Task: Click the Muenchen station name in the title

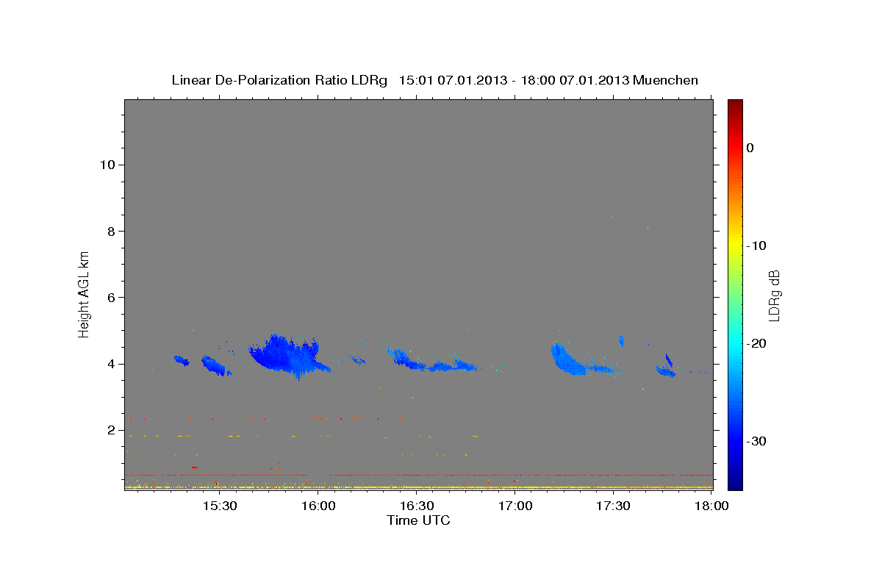Action: (x=666, y=80)
